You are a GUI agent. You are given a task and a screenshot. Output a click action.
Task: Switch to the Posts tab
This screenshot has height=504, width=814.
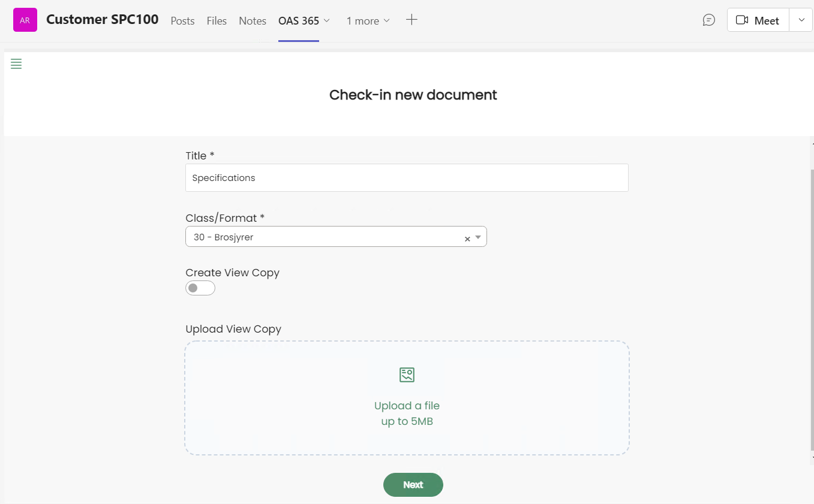click(182, 21)
